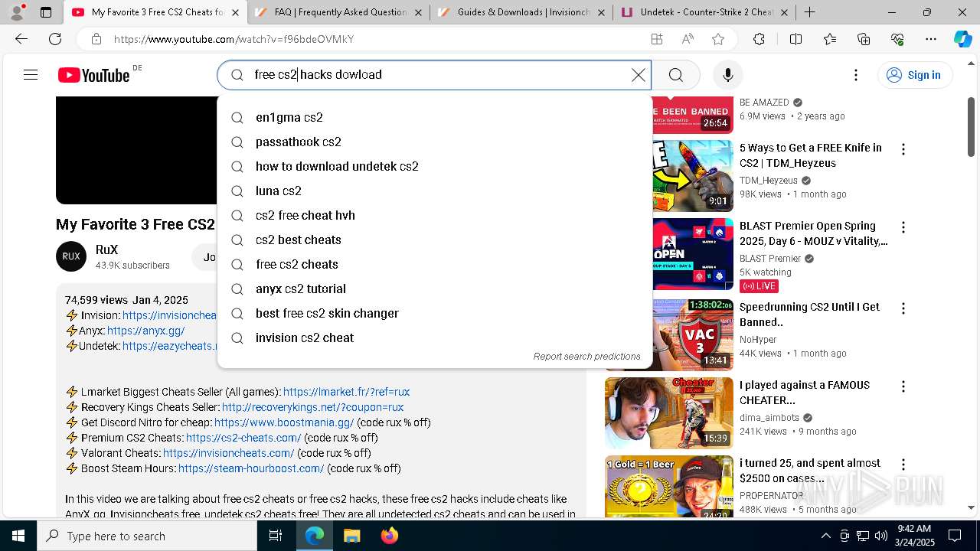This screenshot has width=980, height=551.
Task: Open the app available icon in address bar
Action: (656, 39)
